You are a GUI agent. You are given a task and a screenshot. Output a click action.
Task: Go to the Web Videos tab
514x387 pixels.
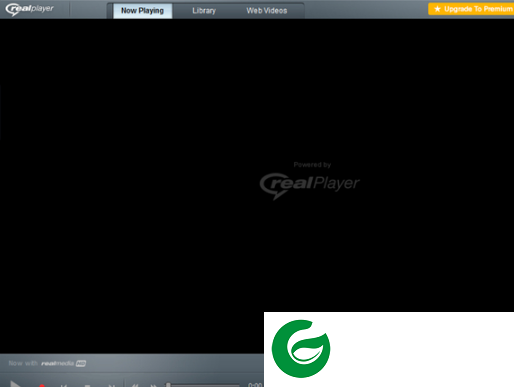coord(267,11)
